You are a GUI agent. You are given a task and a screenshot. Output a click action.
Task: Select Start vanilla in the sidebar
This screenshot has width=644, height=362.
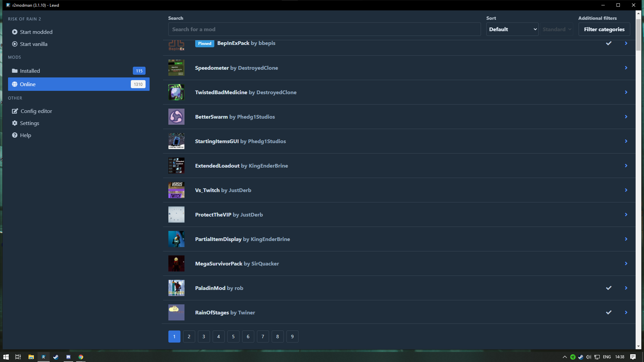coord(34,44)
